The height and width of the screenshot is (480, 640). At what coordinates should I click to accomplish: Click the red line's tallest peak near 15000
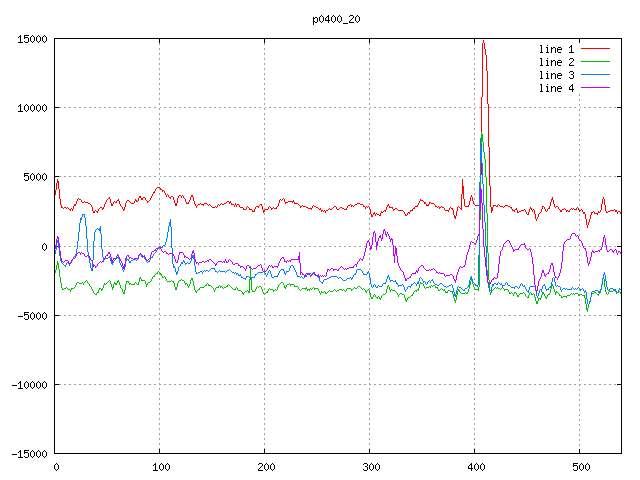pyautogui.click(x=483, y=41)
